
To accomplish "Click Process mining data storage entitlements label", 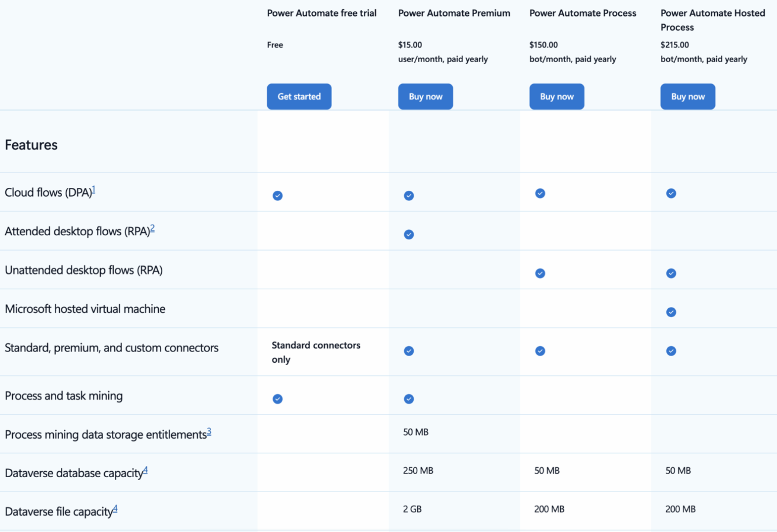I will coord(106,435).
